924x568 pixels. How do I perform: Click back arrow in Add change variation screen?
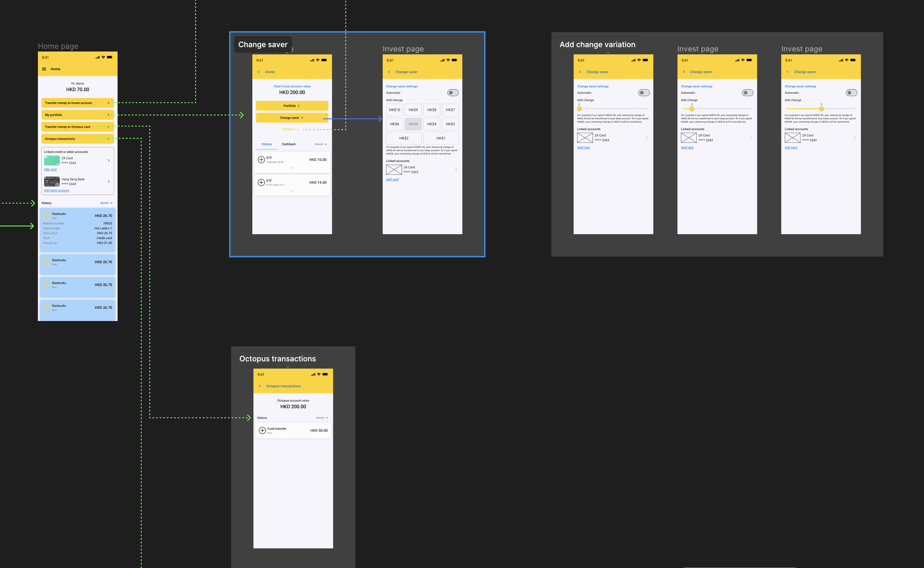580,72
